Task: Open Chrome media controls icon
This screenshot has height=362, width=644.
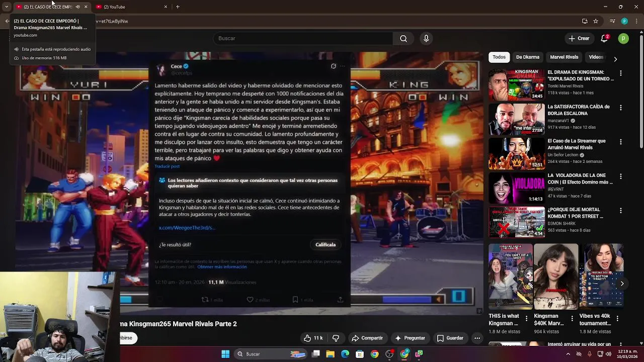Action: click(x=612, y=21)
